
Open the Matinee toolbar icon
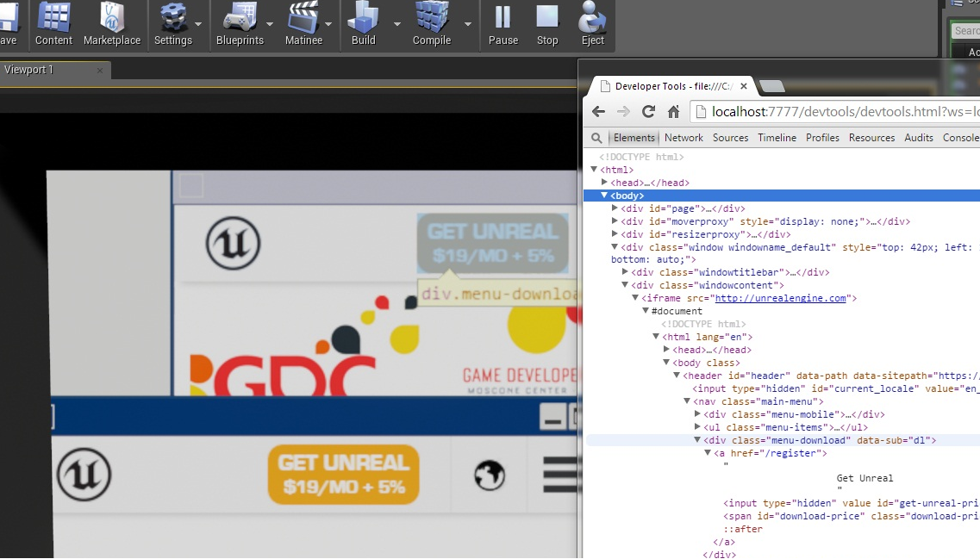click(x=303, y=24)
